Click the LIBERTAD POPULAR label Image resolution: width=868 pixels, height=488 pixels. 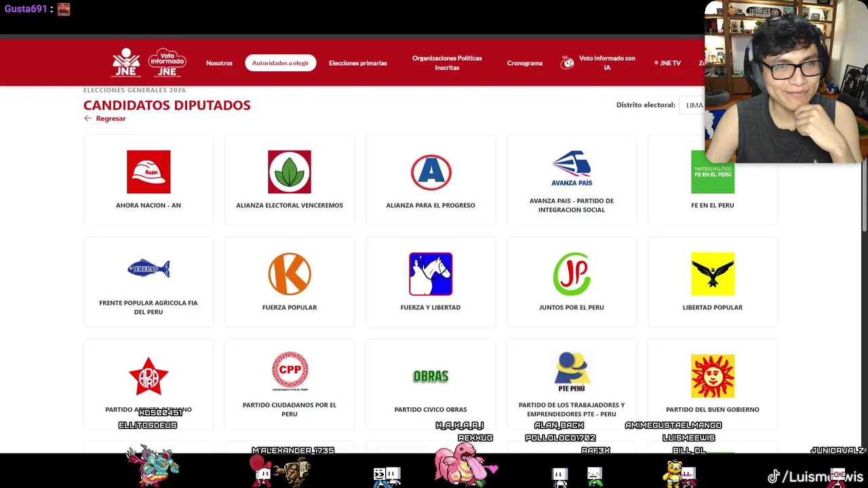713,308
